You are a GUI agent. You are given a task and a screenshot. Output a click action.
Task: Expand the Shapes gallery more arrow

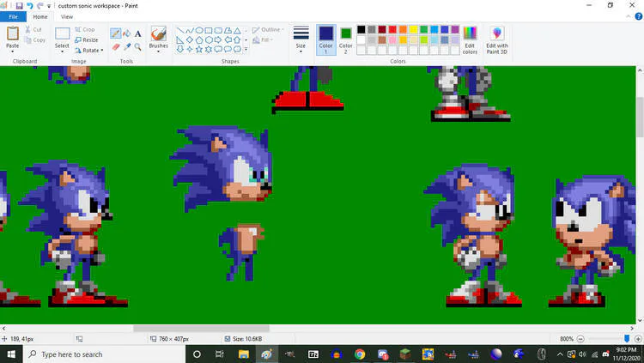[x=246, y=49]
